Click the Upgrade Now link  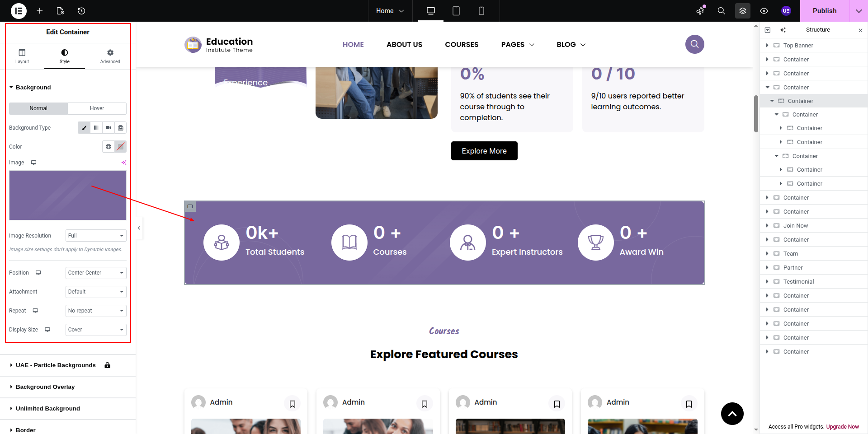(842, 427)
